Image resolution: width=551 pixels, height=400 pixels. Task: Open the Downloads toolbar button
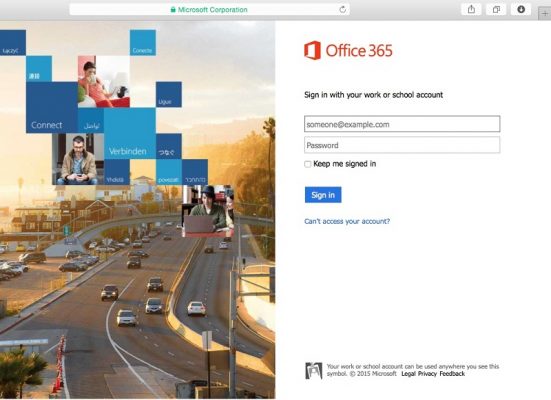pyautogui.click(x=521, y=9)
